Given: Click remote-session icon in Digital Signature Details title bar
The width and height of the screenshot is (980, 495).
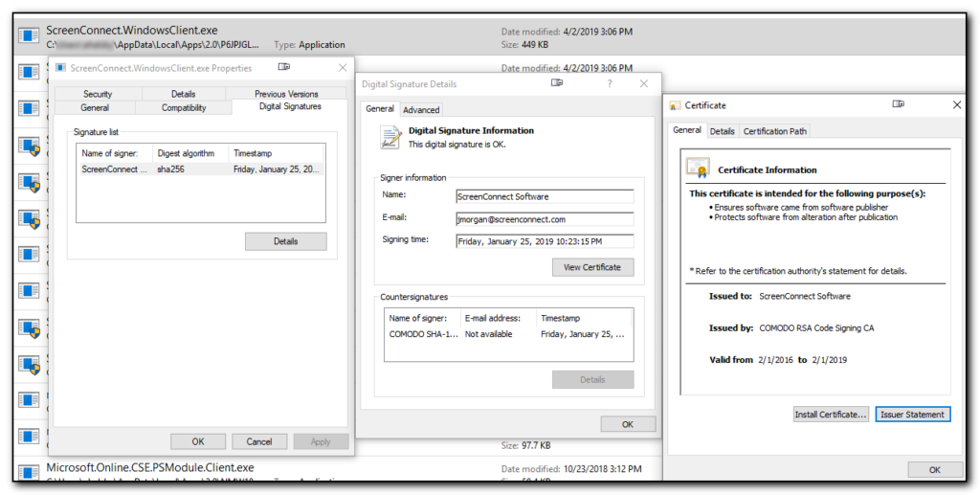Looking at the screenshot, I should pos(558,82).
